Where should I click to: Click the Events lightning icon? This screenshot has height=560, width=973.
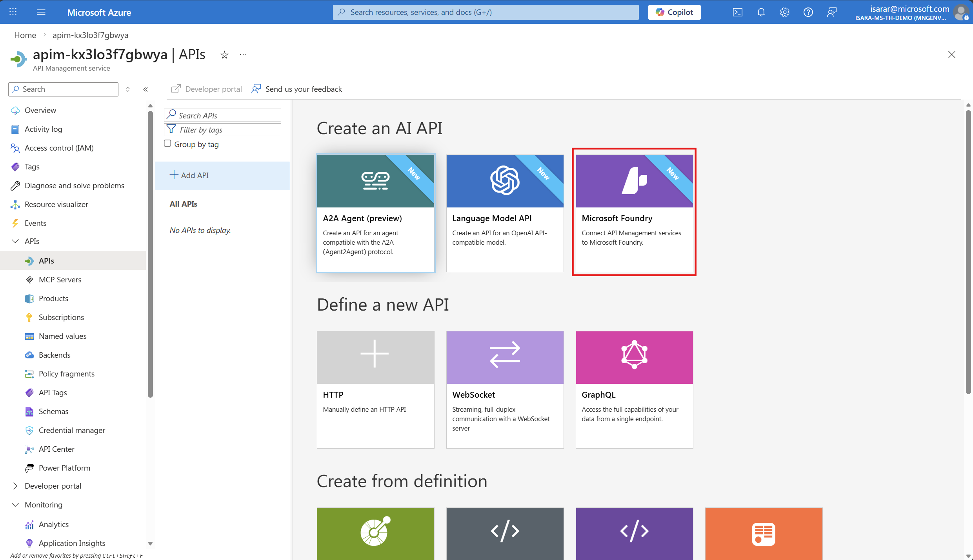tap(15, 223)
